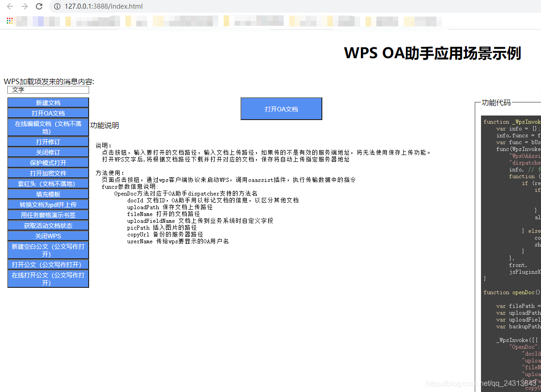
Task: Go back with the browser back arrow
Action: [x=10, y=6]
